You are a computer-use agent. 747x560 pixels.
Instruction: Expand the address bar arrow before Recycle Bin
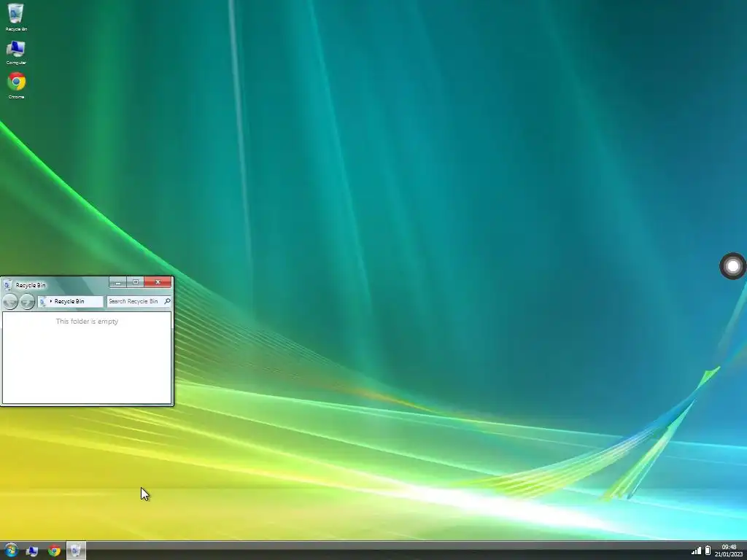[51, 301]
